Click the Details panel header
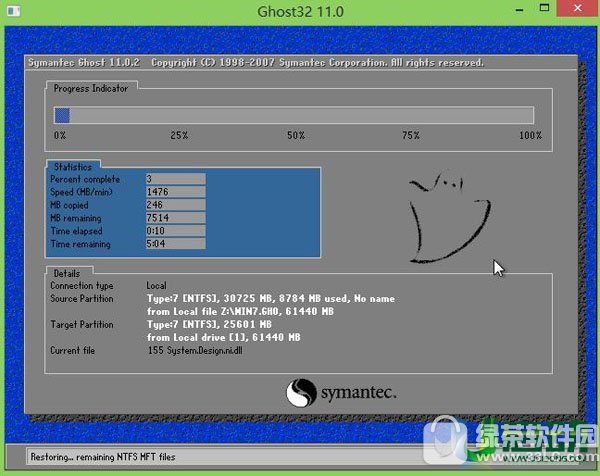Screen dimensions: 600x476 coord(68,272)
